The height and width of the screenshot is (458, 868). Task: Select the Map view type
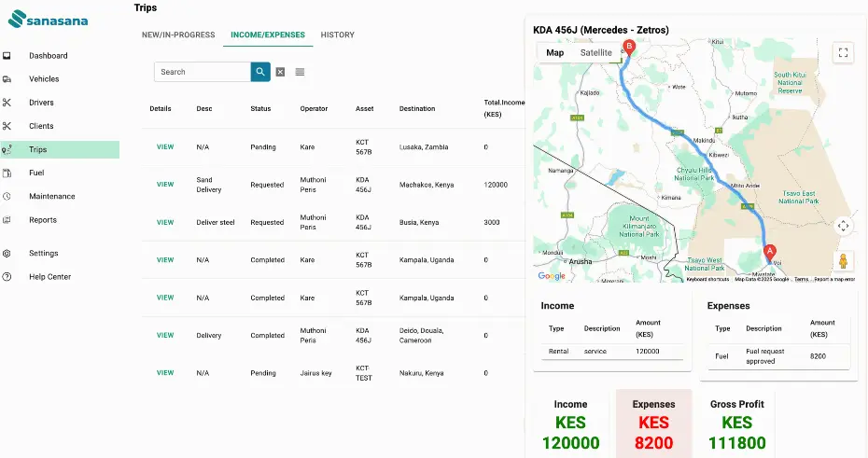555,53
